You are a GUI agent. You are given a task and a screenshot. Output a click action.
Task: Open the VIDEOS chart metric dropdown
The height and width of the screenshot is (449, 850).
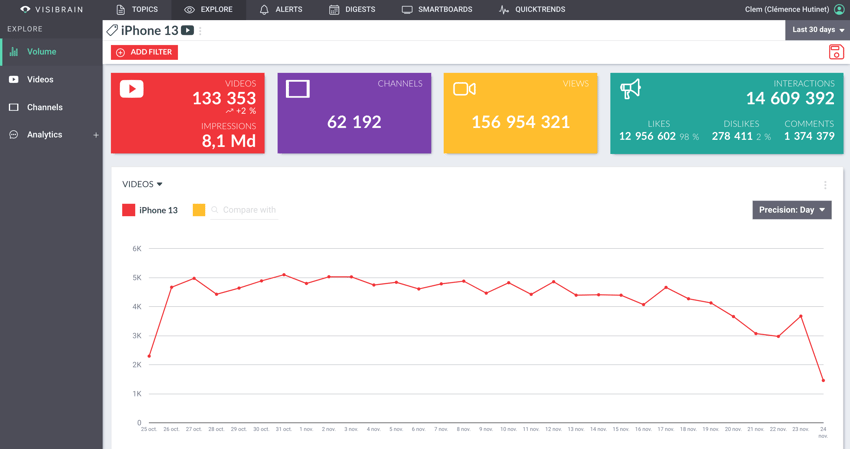click(143, 184)
